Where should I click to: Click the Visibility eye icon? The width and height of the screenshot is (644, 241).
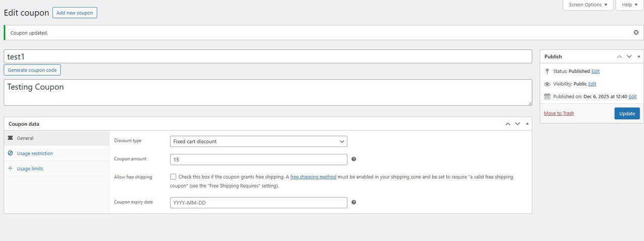click(x=547, y=84)
